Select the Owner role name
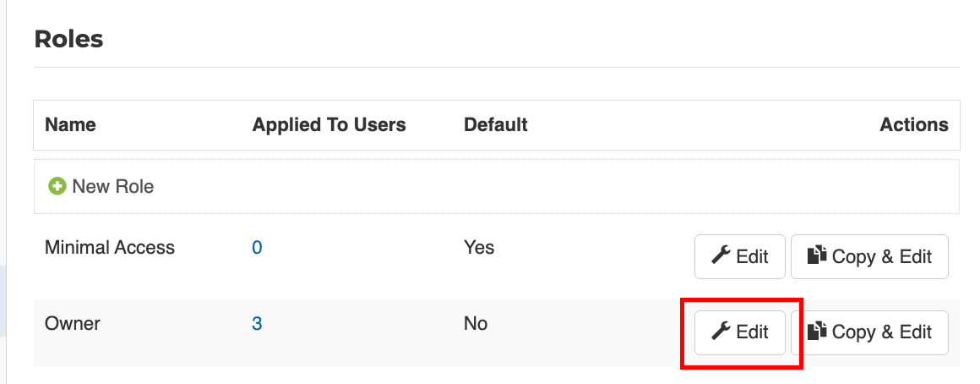 tap(73, 324)
